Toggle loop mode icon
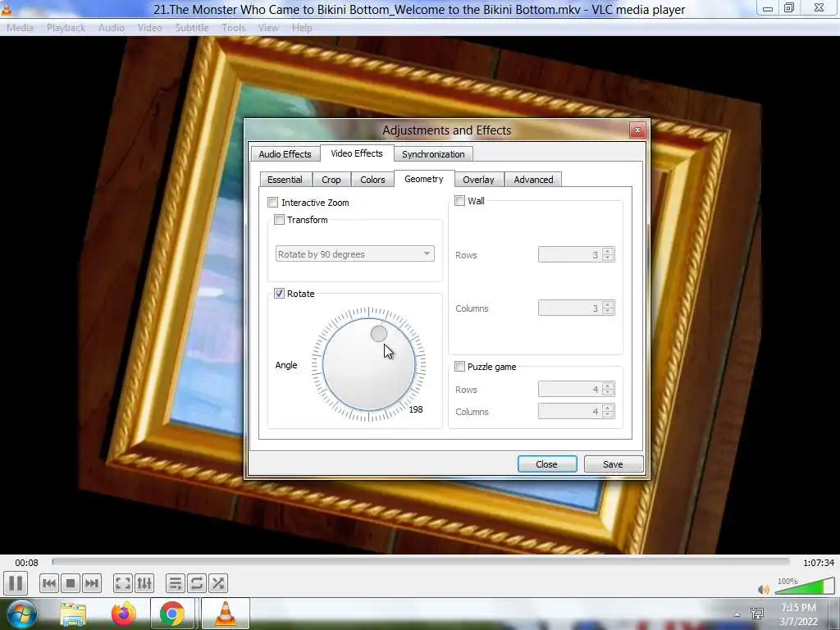This screenshot has height=630, width=840. [x=197, y=583]
